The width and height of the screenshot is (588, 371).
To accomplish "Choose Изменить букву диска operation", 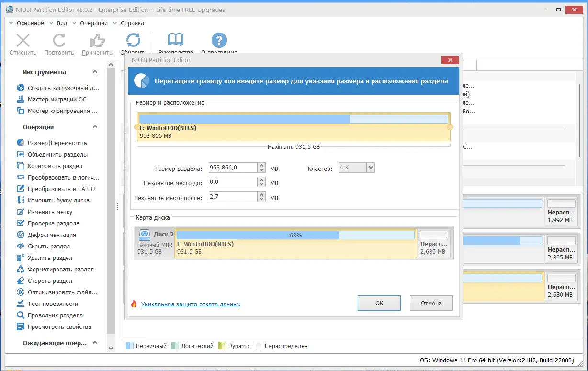I will point(53,200).
